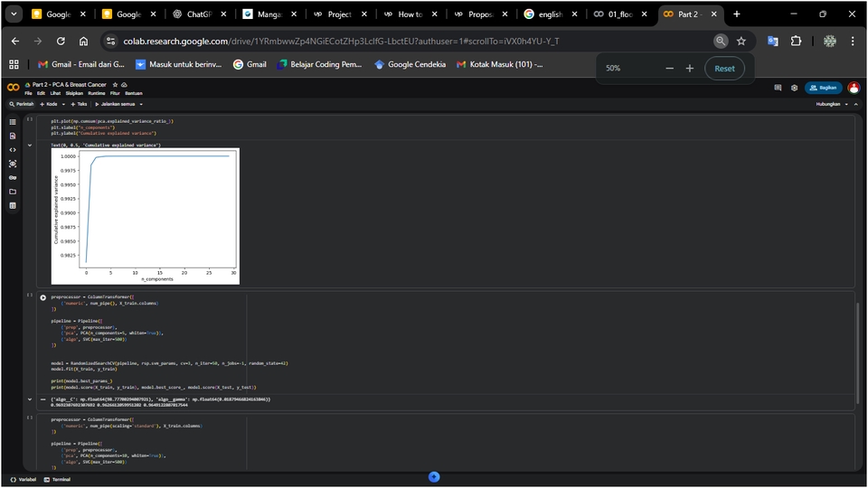Star the Part 2 - PCA notebook

(x=114, y=84)
